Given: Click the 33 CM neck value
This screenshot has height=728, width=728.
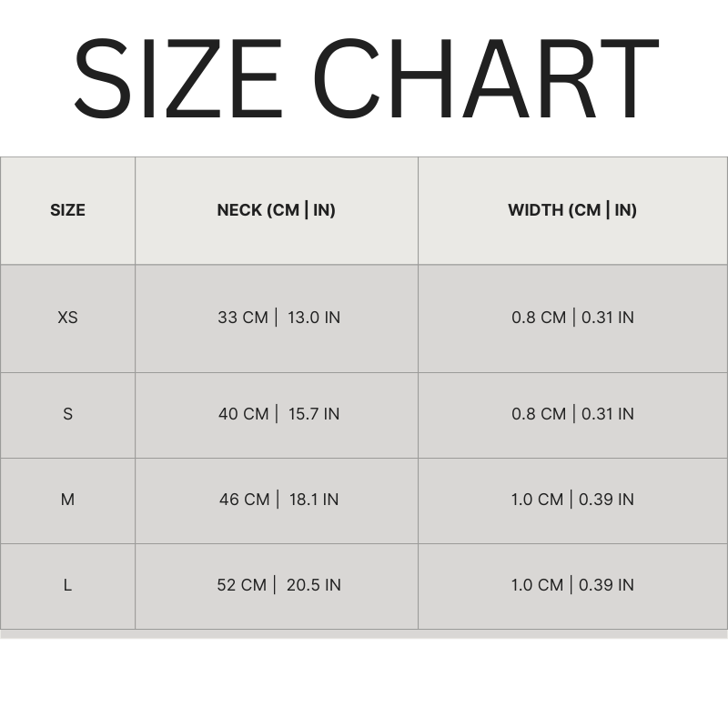Looking at the screenshot, I should click(x=243, y=318).
